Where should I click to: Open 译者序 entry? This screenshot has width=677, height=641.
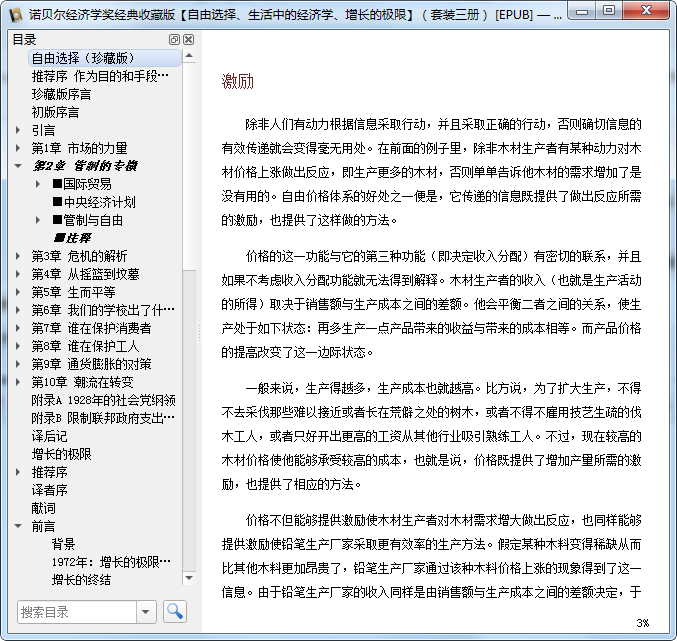tap(49, 490)
